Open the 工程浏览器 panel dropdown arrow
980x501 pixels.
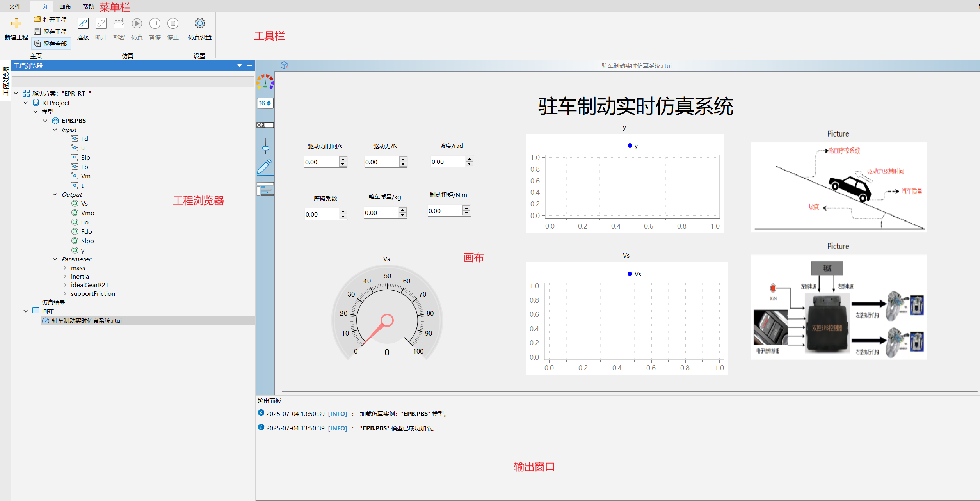coord(239,66)
